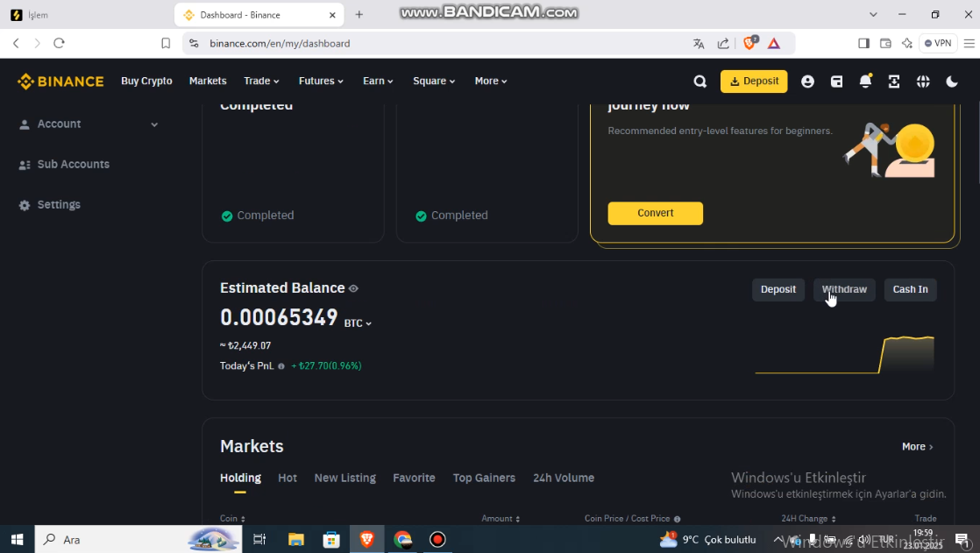The image size is (980, 553).
Task: Open the BTC currency unit dropdown
Action: pos(358,323)
